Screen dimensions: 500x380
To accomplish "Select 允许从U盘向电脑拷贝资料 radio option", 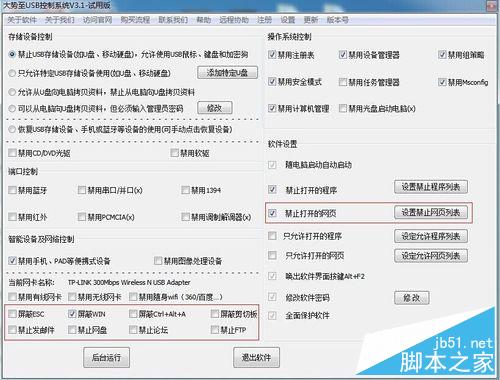I will click(12, 92).
